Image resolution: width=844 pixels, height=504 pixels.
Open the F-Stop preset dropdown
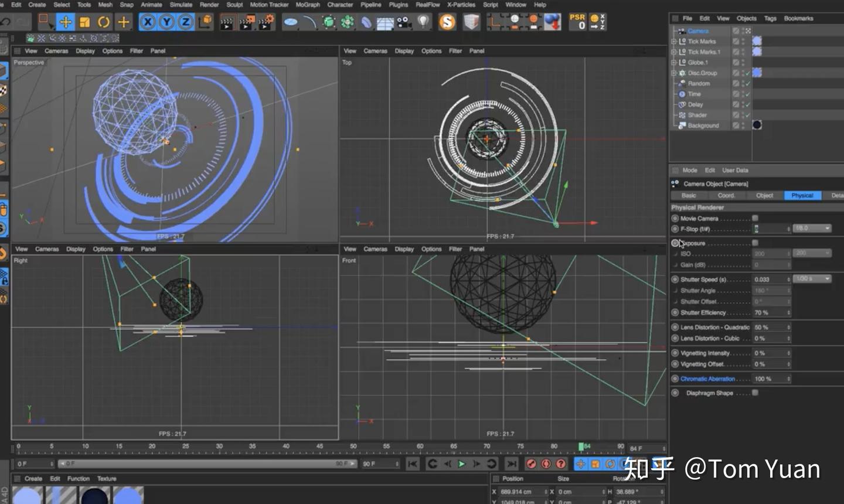click(812, 229)
